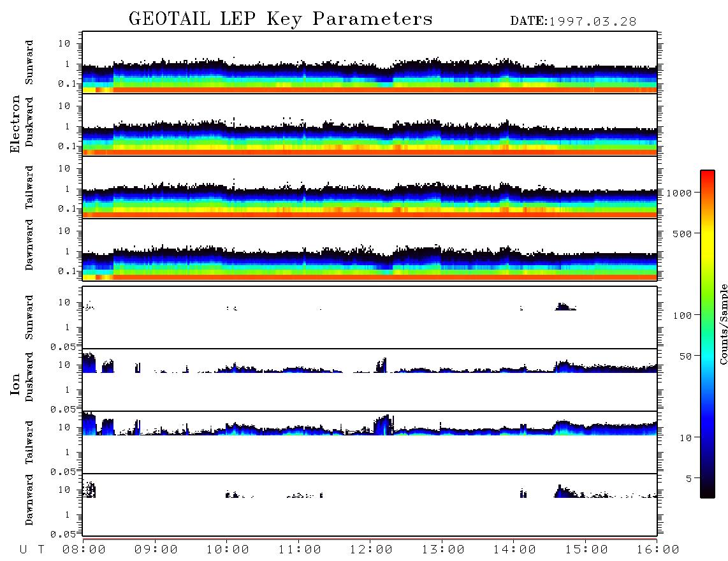Click the DATE:1997.03.28 label
This screenshot has width=728, height=561.
pyautogui.click(x=573, y=22)
